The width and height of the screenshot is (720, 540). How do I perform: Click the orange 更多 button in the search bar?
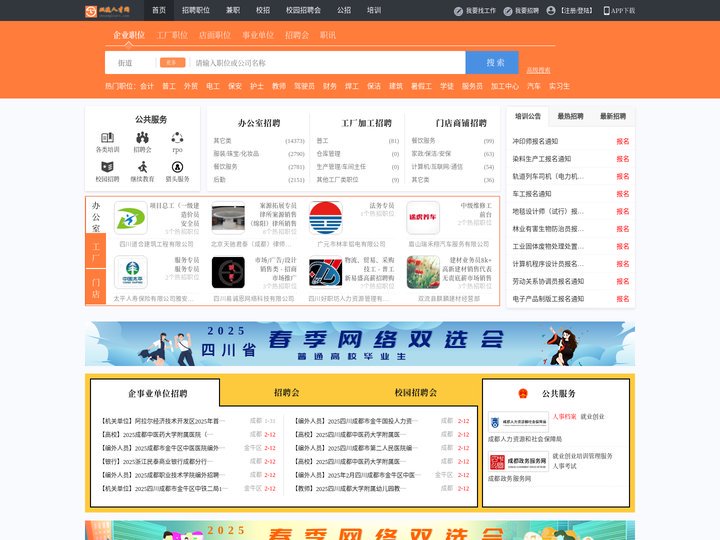point(172,62)
